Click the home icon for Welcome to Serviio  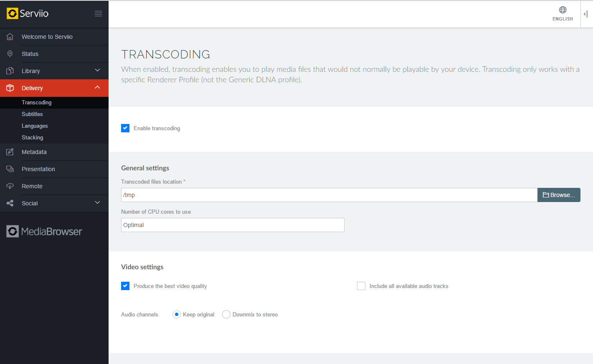[x=10, y=37]
